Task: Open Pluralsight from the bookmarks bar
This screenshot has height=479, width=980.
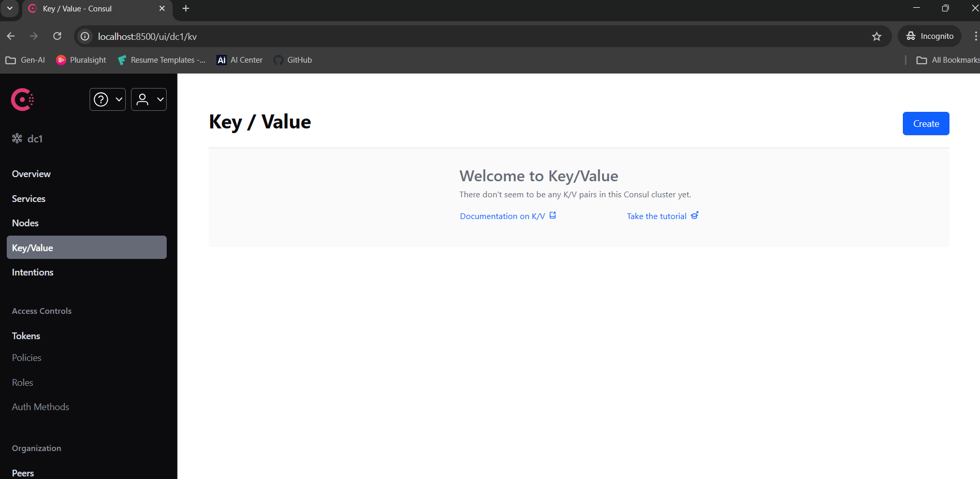Action: [x=81, y=60]
